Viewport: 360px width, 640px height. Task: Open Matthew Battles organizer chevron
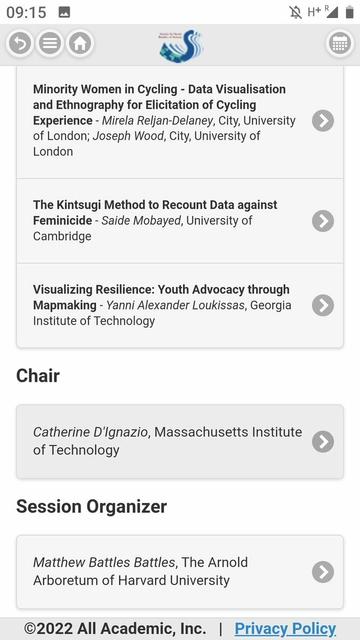(x=323, y=572)
